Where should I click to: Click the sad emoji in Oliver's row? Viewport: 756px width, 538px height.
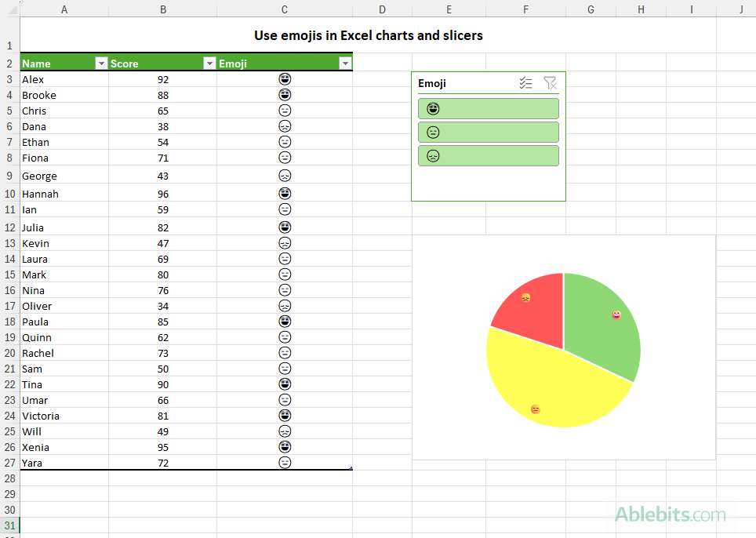click(285, 305)
